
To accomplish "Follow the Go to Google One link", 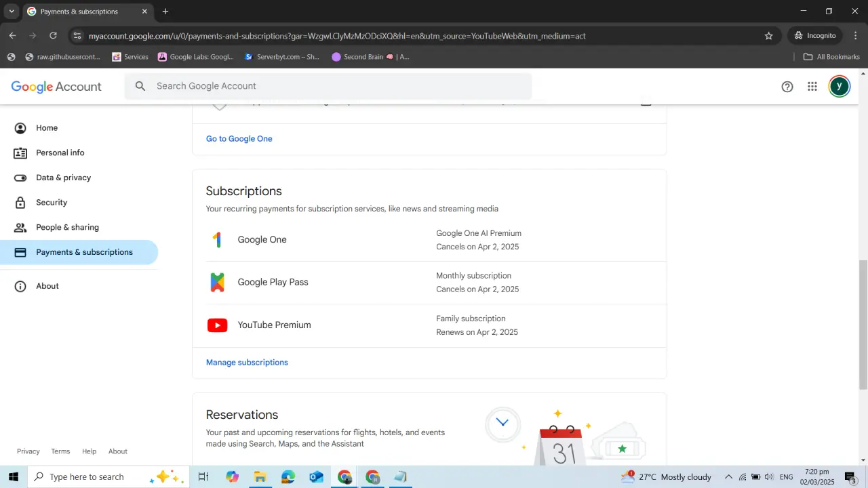I will (x=239, y=139).
